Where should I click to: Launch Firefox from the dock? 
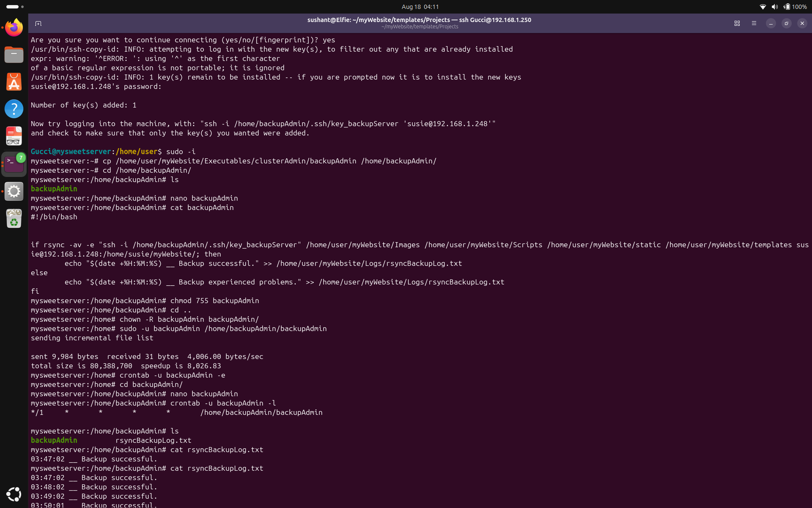click(14, 28)
